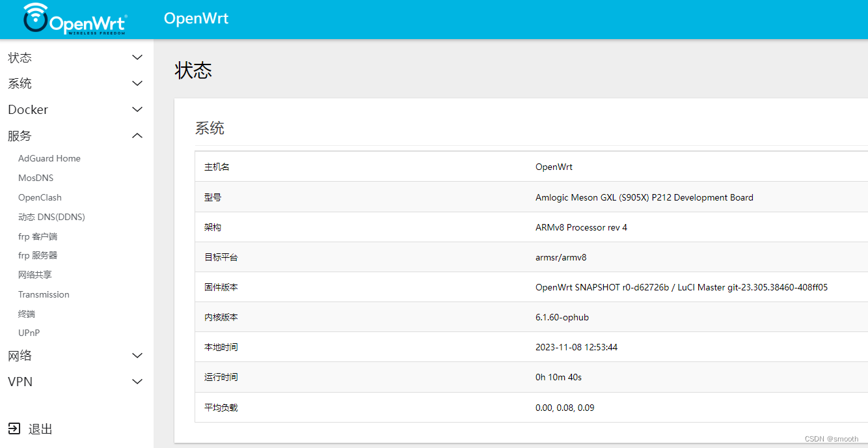The height and width of the screenshot is (448, 868).
Task: Click local time 2023-11-08 12:53:44
Action: pyautogui.click(x=576, y=347)
